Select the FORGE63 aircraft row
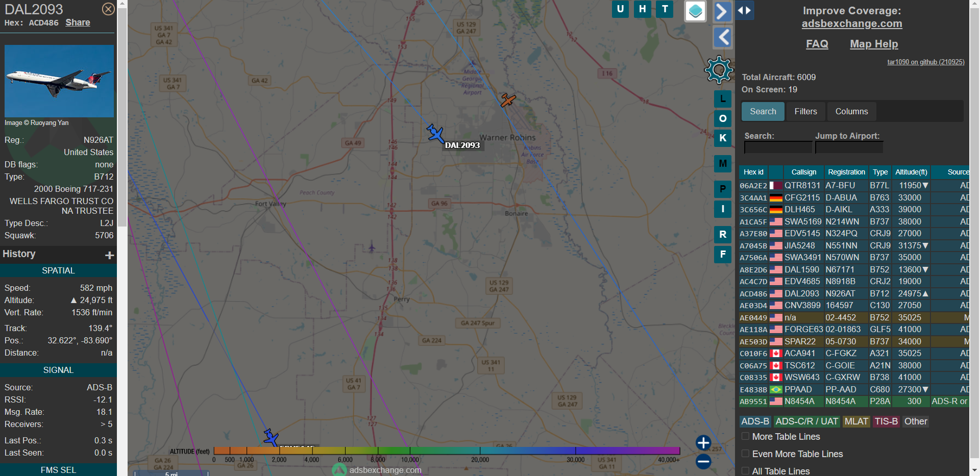Screen dimensions: 980x476 tap(854, 330)
